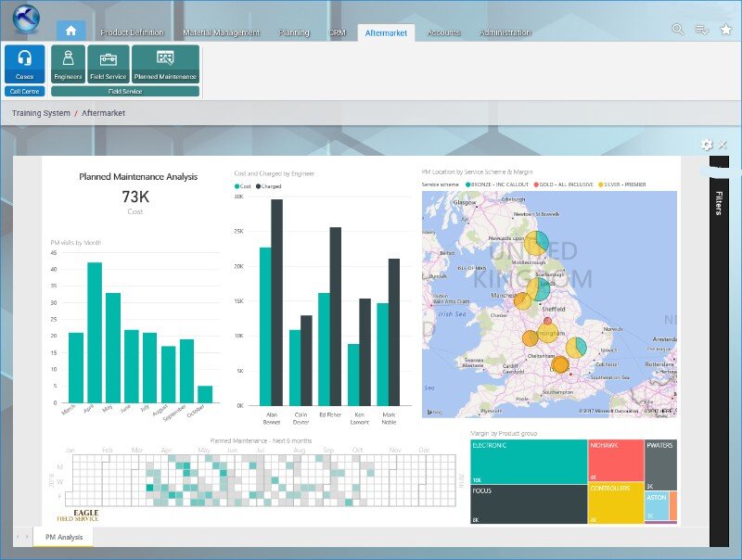
Task: Click the favorites star icon
Action: click(x=725, y=30)
